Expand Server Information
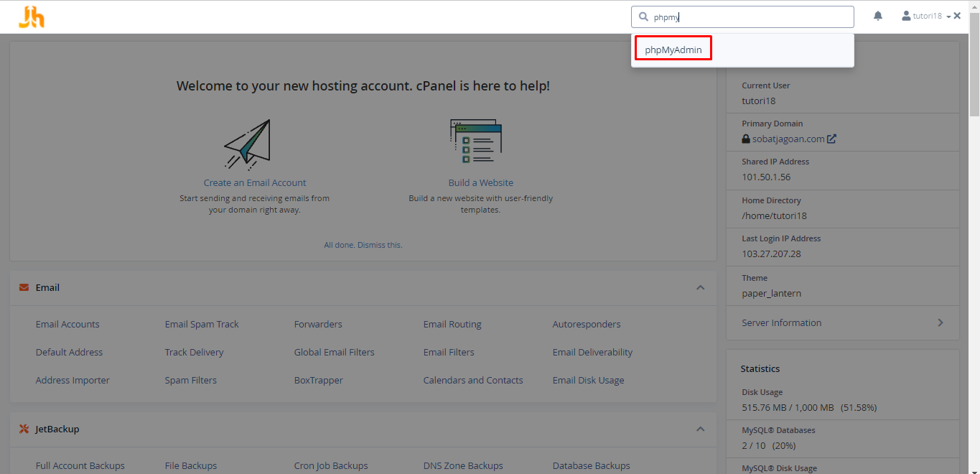 [x=940, y=322]
